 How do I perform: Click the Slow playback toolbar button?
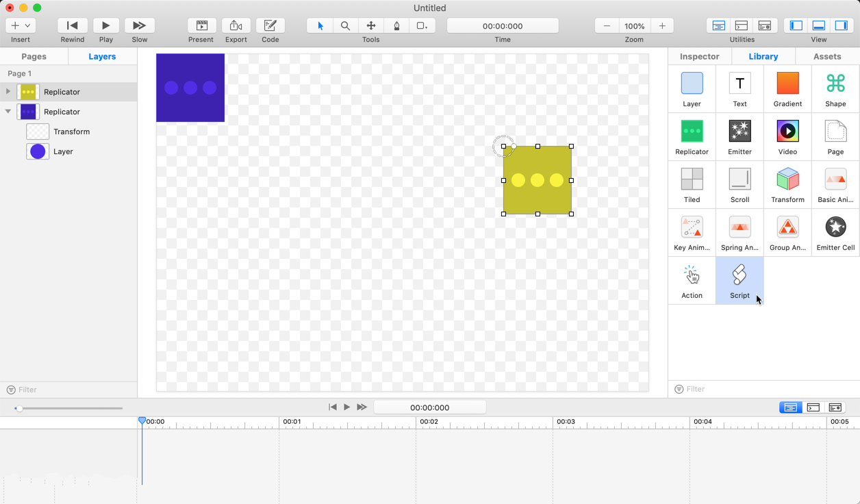click(x=139, y=25)
